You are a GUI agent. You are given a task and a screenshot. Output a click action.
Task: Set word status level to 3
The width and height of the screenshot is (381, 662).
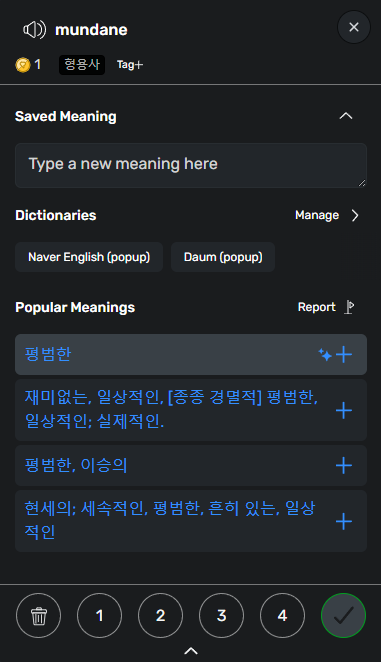click(221, 616)
